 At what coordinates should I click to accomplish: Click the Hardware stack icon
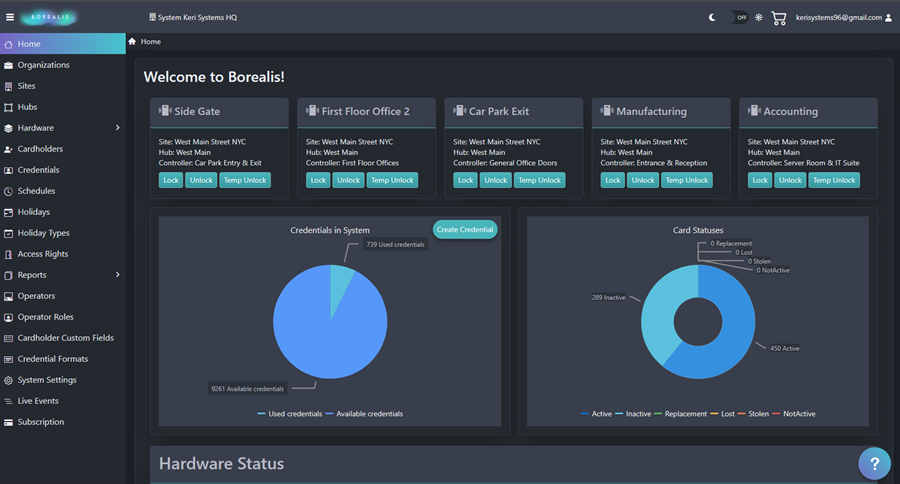coord(8,128)
